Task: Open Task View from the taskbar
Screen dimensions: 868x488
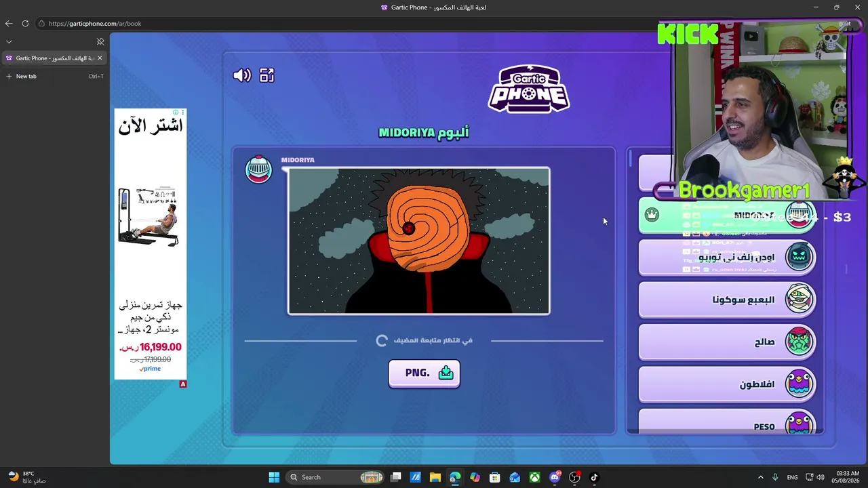Action: (396, 477)
